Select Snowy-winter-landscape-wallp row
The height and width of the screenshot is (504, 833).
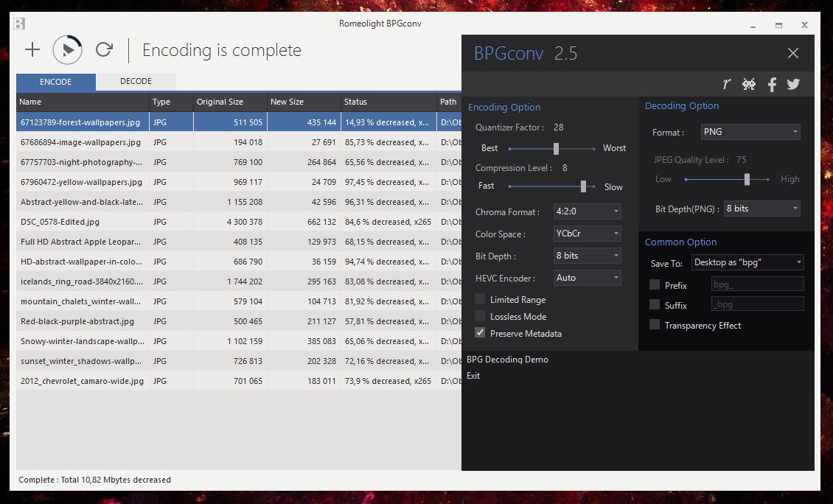tap(239, 341)
